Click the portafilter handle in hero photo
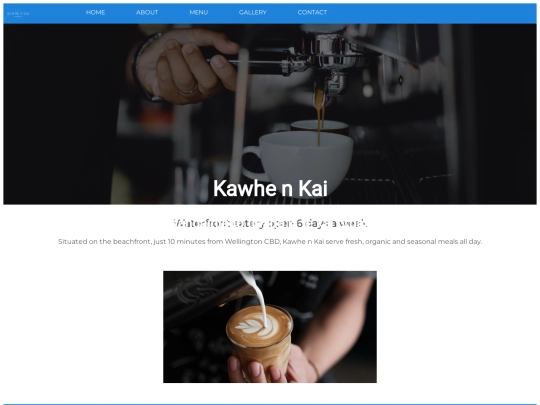Screen dimensions: 540x405 [241, 61]
